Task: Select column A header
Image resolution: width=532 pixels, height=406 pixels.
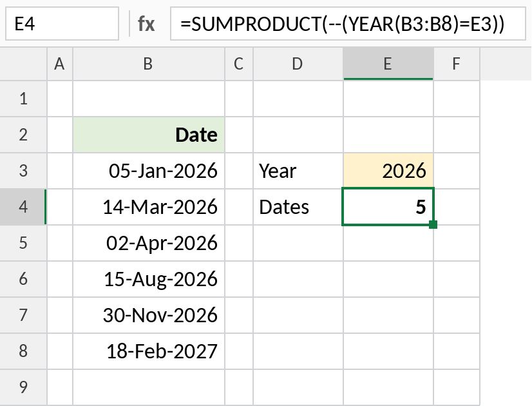Action: [x=60, y=64]
